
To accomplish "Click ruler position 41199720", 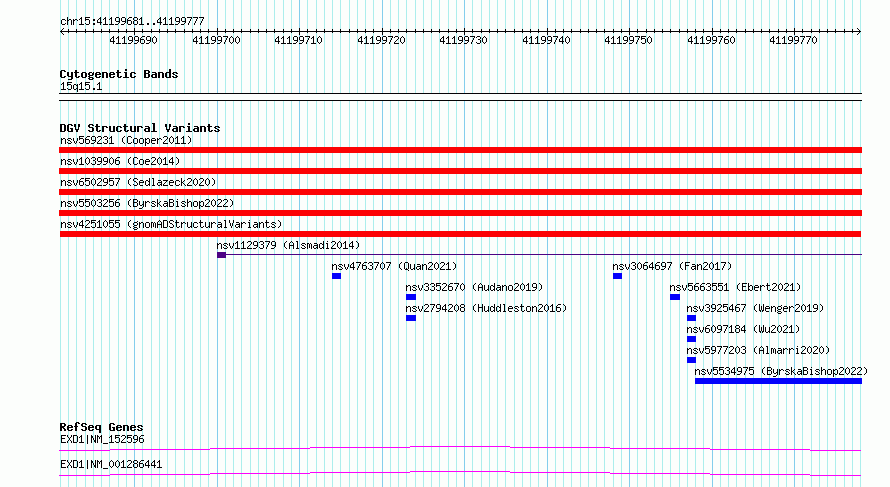I will coord(381,40).
